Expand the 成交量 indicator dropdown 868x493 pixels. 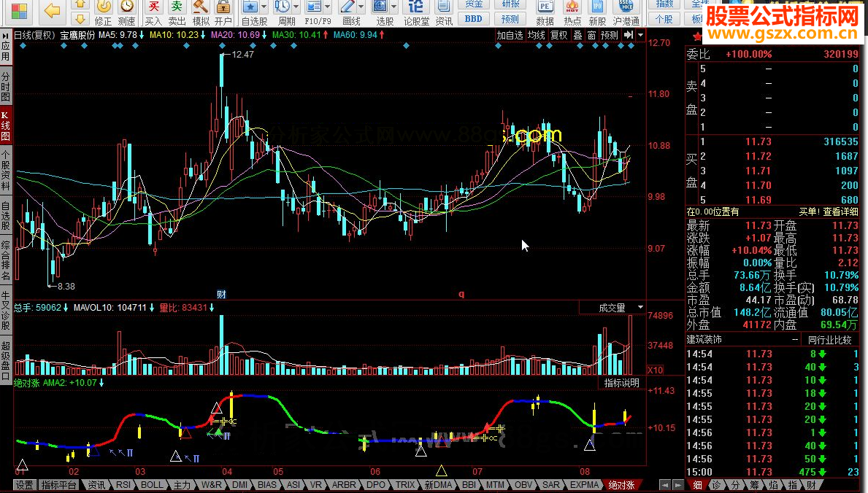(x=640, y=308)
